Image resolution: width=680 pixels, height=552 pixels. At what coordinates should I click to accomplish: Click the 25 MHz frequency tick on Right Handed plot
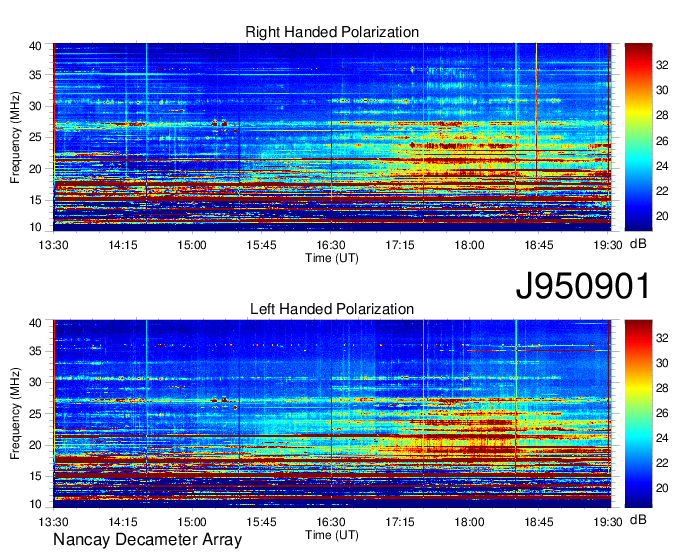pyautogui.click(x=35, y=137)
